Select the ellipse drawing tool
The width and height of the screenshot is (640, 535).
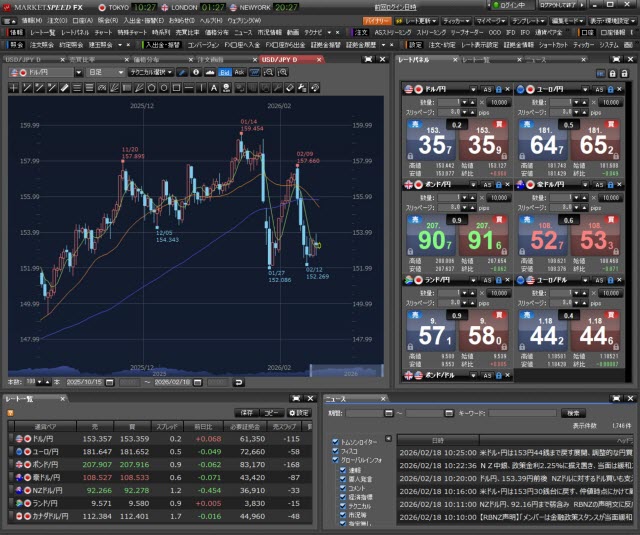pos(164,88)
